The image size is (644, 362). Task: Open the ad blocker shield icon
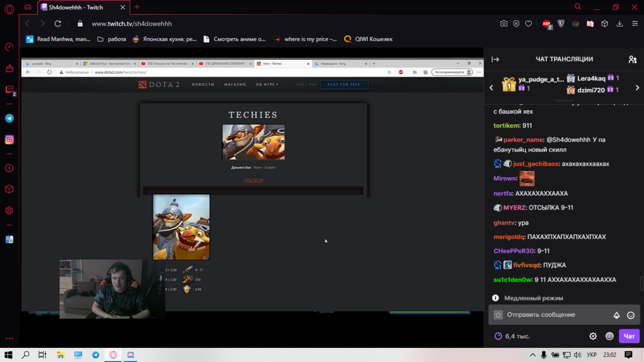click(516, 24)
